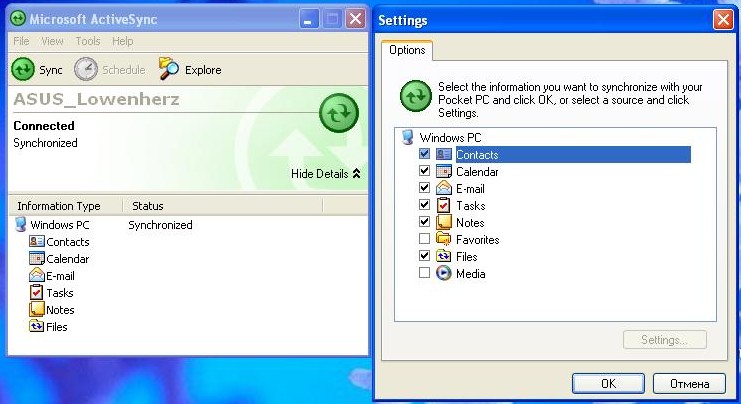Select Files label in ActiveSync list

point(57,327)
